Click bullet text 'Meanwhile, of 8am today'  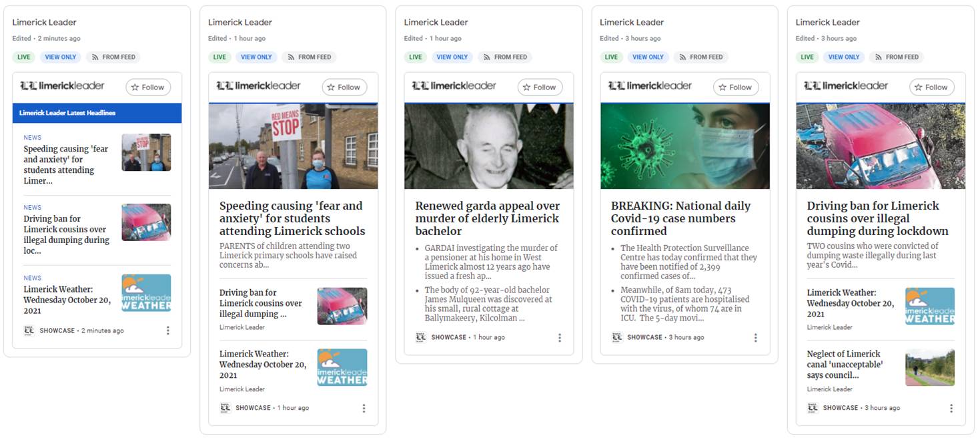pyautogui.click(x=685, y=304)
